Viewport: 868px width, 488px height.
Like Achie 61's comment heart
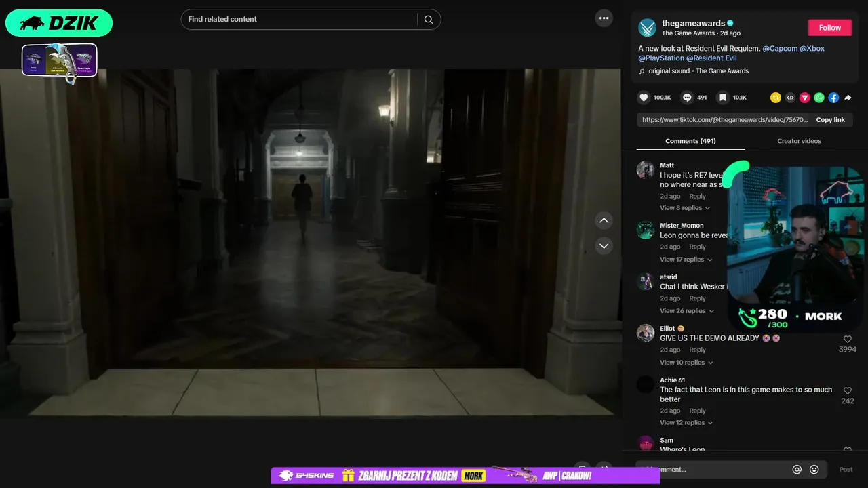coord(848,390)
